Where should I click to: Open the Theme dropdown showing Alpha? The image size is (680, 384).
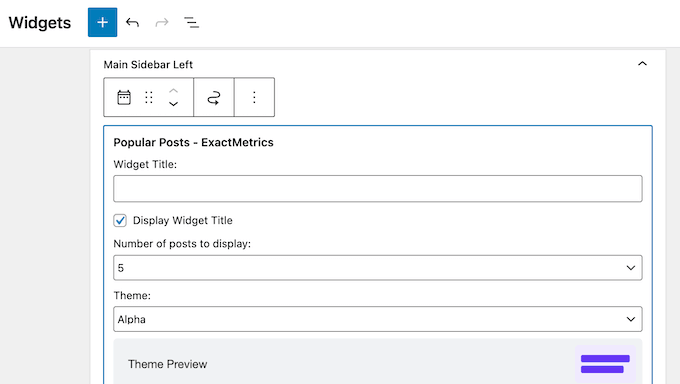point(378,319)
